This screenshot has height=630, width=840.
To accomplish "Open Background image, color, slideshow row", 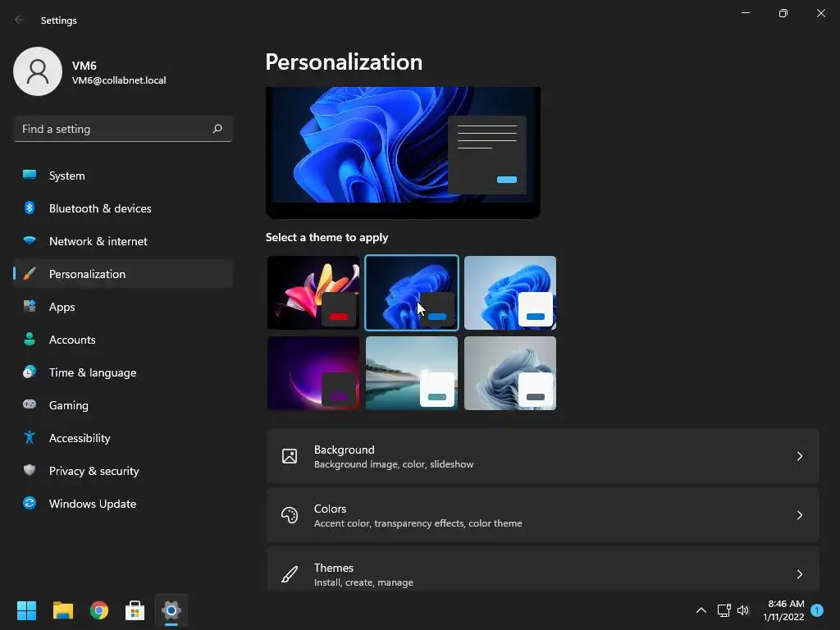I will 543,456.
